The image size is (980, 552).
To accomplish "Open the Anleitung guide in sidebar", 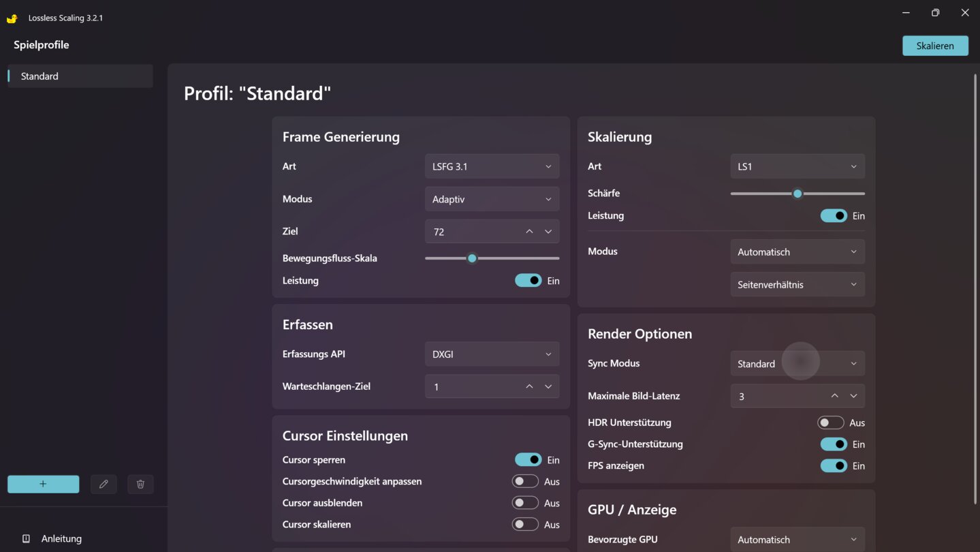I will (61, 538).
